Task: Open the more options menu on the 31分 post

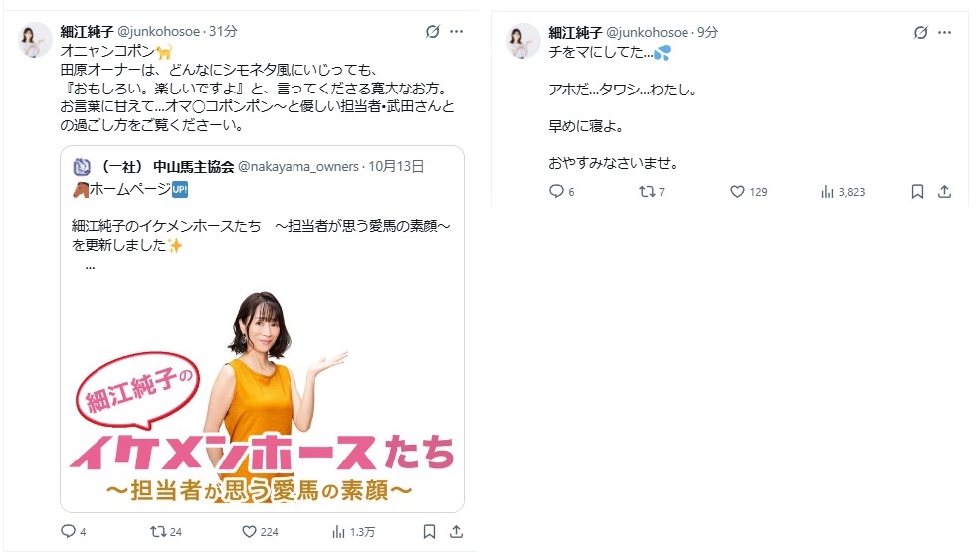Action: 457,31
